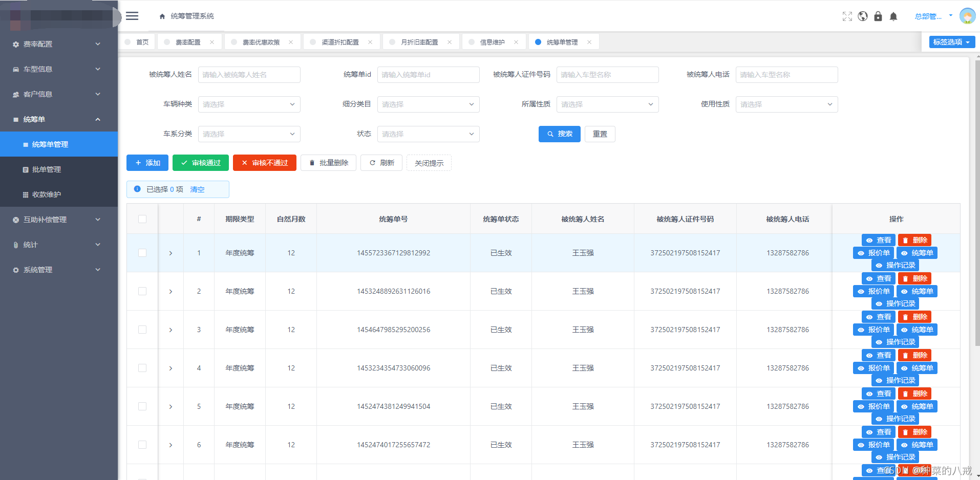Click the 清空 selection link
The width and height of the screenshot is (980, 480).
coord(197,189)
